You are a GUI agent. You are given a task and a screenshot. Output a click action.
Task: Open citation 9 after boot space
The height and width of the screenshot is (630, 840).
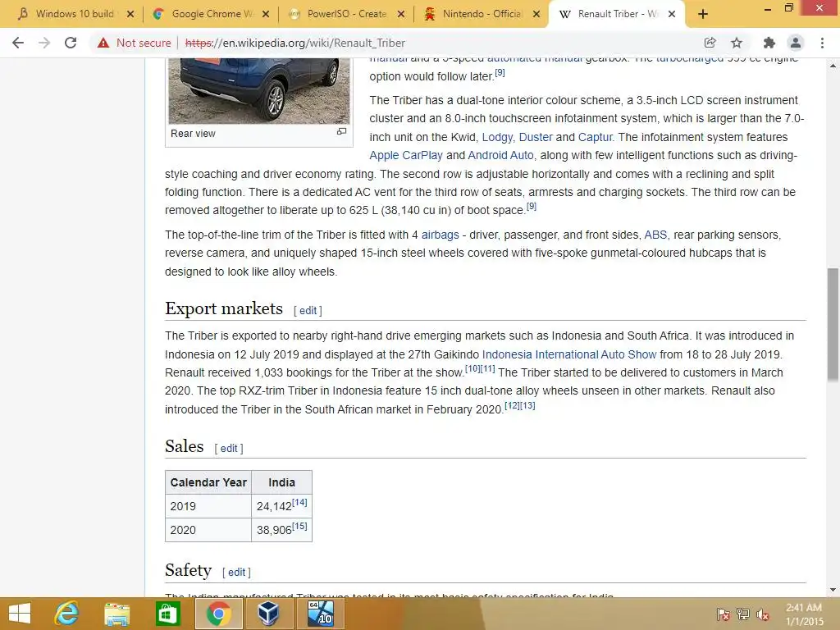[x=532, y=206]
